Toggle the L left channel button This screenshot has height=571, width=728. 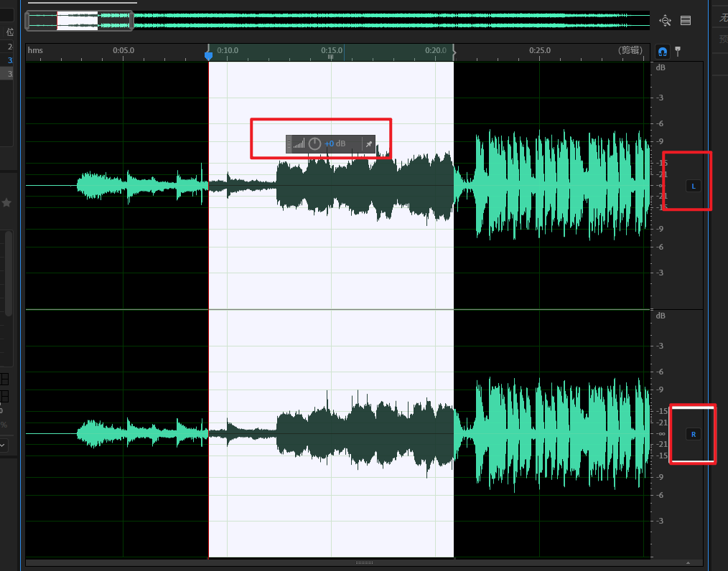[693, 187]
